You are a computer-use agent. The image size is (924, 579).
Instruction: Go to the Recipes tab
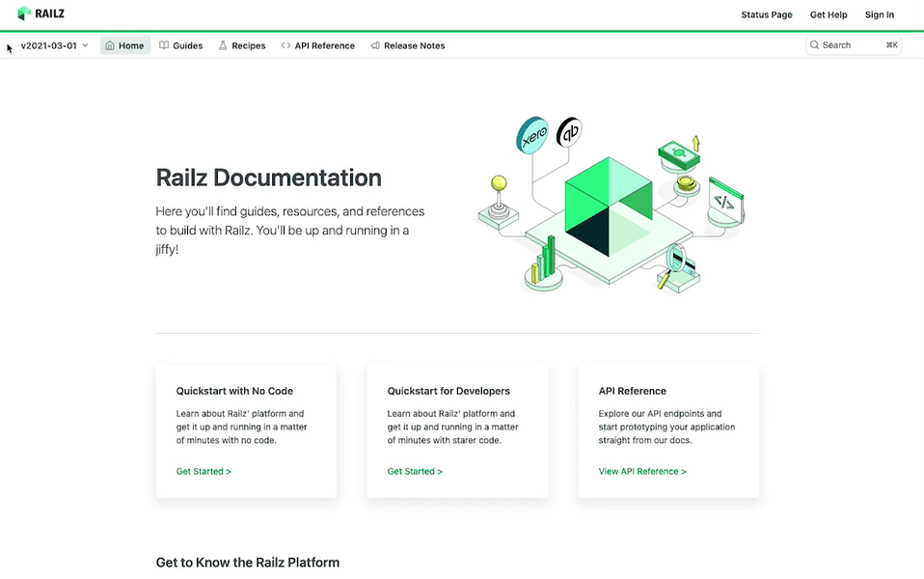pyautogui.click(x=242, y=45)
